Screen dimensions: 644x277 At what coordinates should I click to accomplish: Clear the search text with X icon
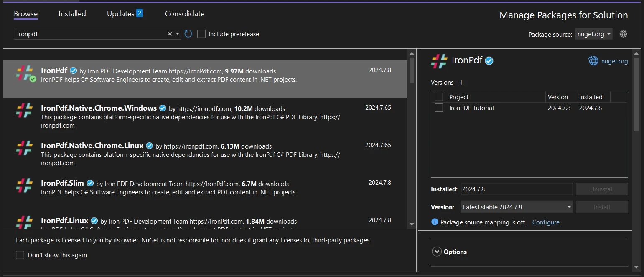169,34
